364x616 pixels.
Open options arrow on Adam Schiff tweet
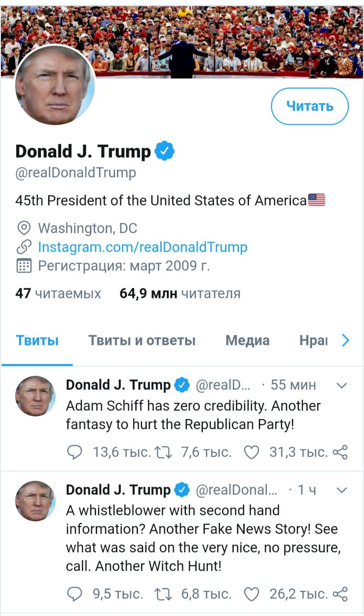(x=341, y=385)
